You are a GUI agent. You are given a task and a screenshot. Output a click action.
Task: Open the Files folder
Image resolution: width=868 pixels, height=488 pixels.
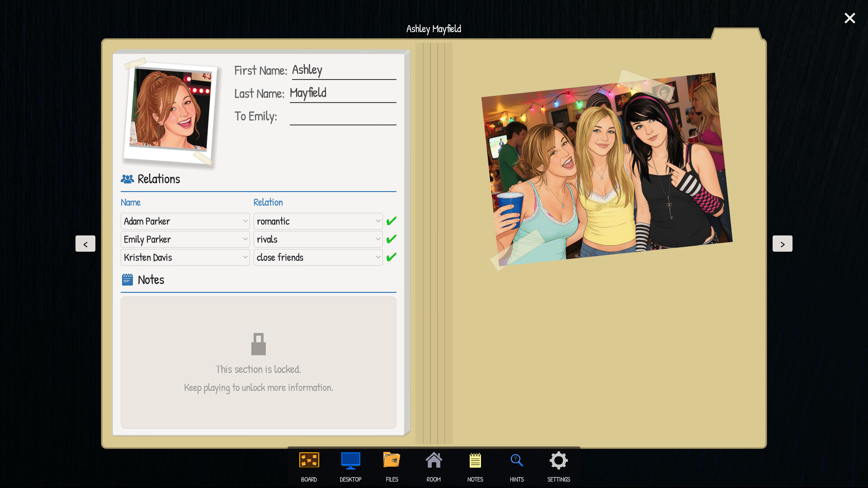pos(392,467)
